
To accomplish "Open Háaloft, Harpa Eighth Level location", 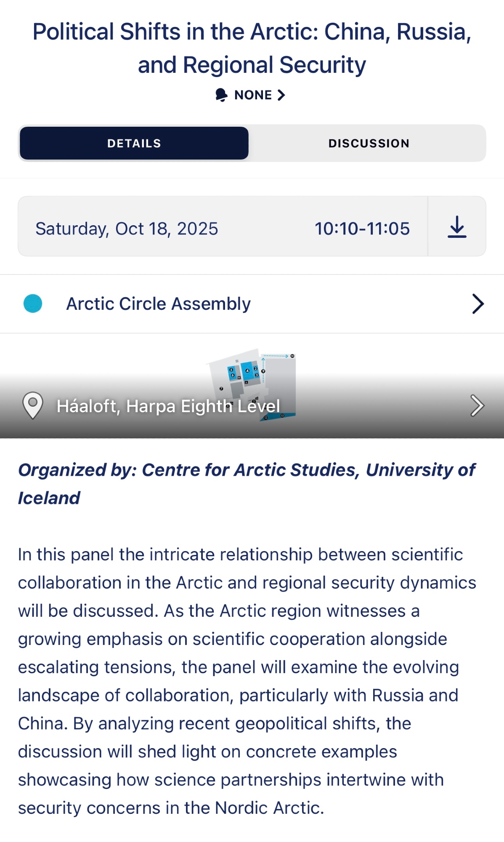I will click(168, 406).
